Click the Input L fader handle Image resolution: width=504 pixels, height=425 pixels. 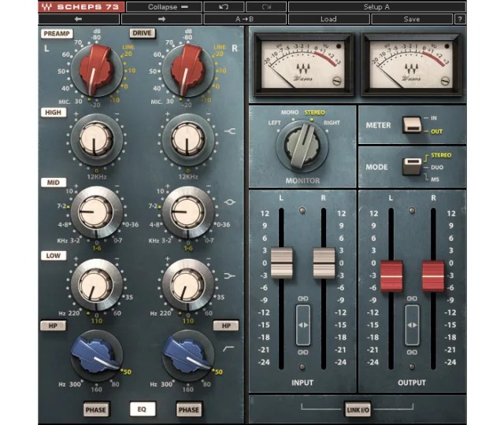(x=282, y=263)
